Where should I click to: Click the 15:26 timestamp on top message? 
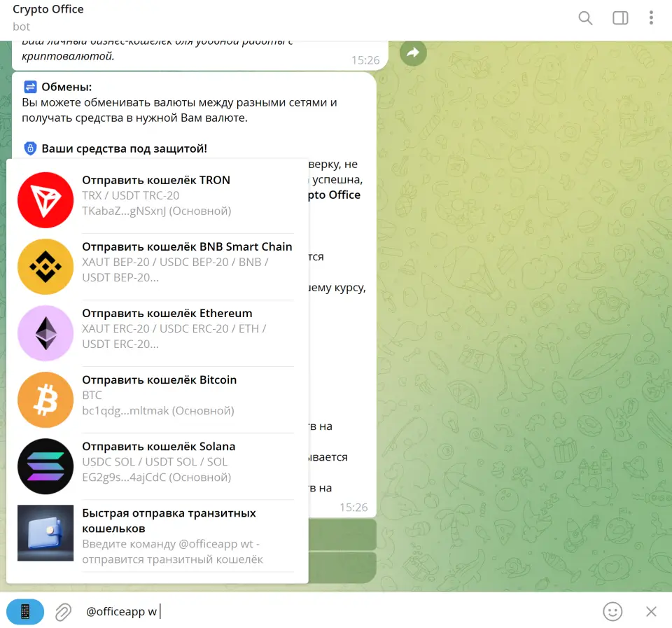[365, 60]
